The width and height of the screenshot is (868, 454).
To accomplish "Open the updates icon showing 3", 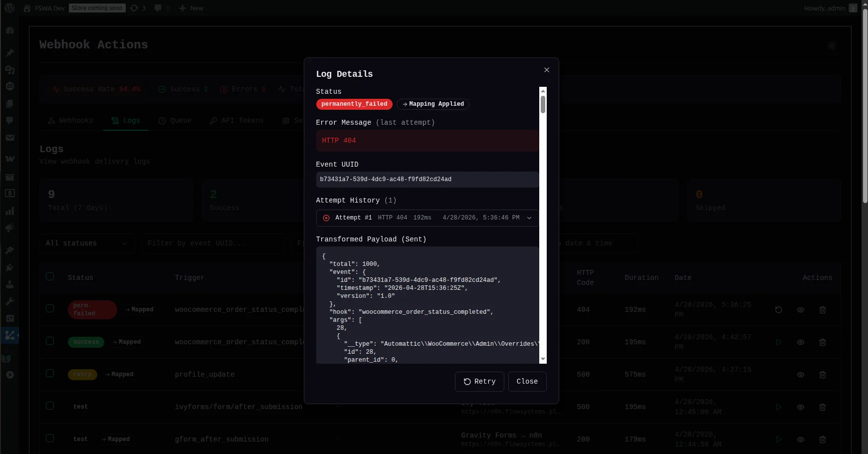I will (x=138, y=8).
